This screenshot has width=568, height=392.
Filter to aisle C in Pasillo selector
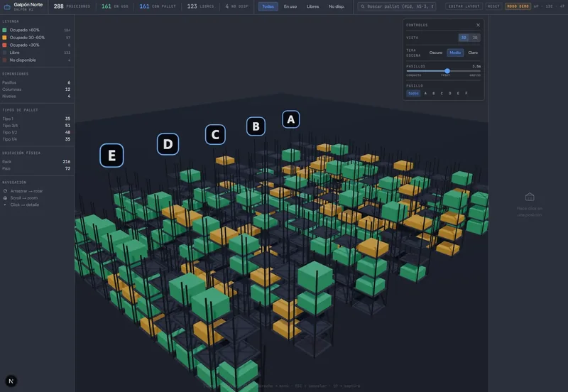coord(442,94)
